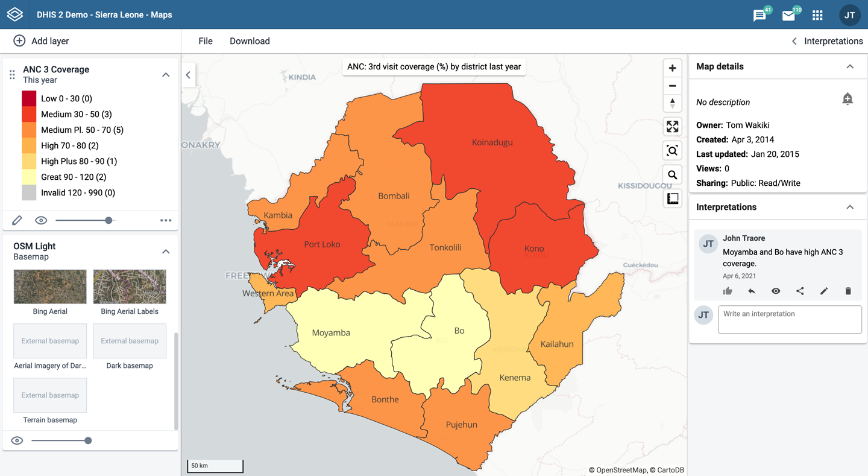Share the interpretation via share icon
This screenshot has height=476, width=868.
pos(800,291)
